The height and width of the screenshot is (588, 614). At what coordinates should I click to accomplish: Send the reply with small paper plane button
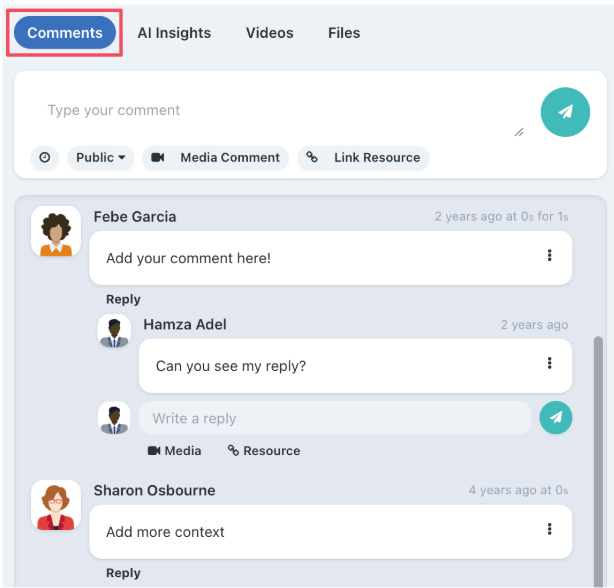coord(555,418)
